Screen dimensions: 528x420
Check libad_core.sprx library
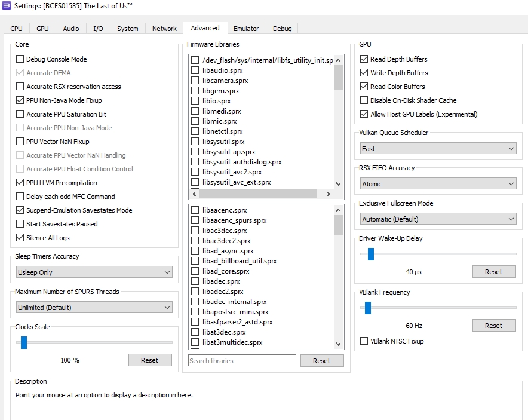[x=195, y=271]
